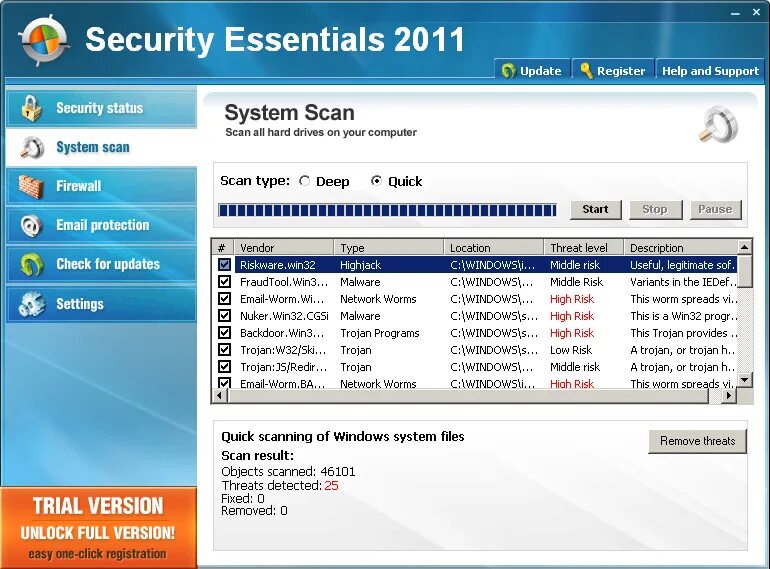This screenshot has height=569, width=770.
Task: Click the Start scan button
Action: [x=596, y=210]
